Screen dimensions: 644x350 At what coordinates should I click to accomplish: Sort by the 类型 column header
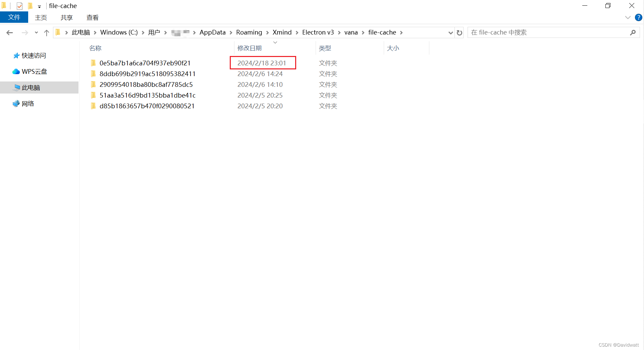(325, 48)
